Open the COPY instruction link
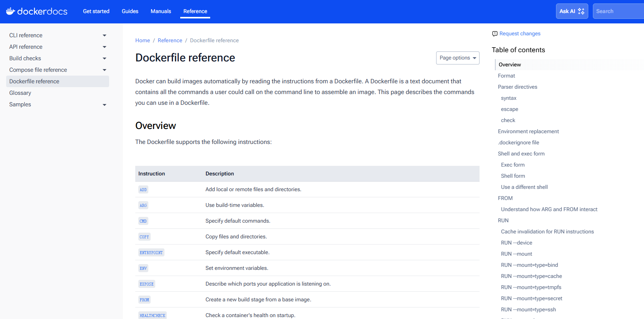Screen dimensions: 644x319 [144, 237]
